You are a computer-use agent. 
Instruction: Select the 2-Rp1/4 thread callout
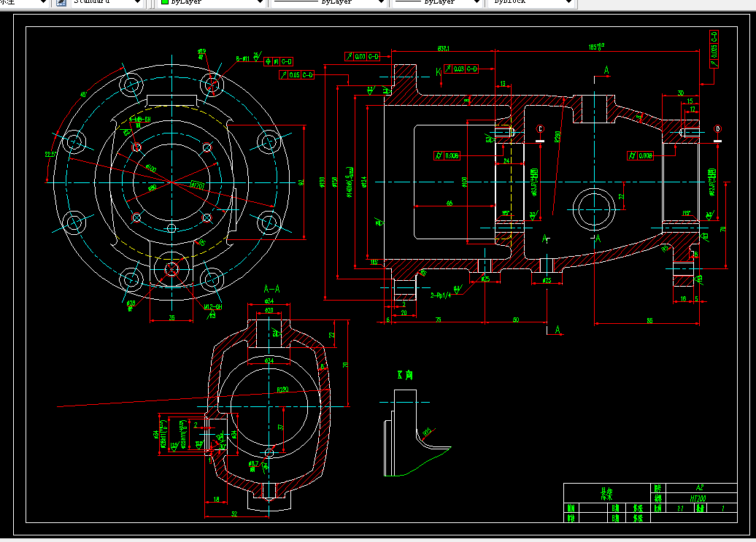[441, 295]
